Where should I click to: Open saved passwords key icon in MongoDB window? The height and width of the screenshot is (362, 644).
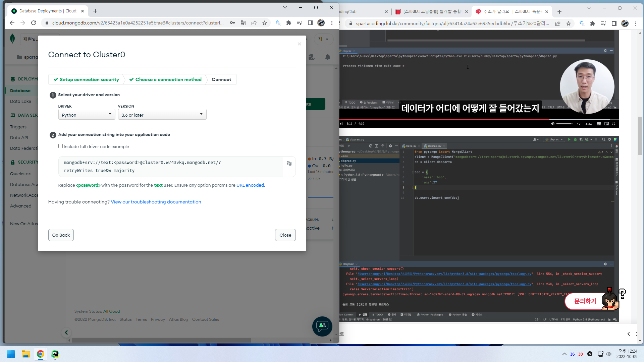[232, 23]
